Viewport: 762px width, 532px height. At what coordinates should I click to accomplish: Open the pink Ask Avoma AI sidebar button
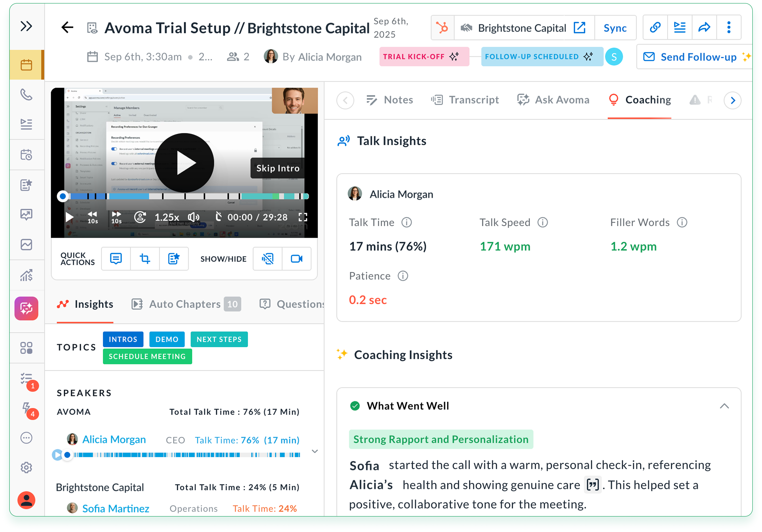pyautogui.click(x=26, y=309)
